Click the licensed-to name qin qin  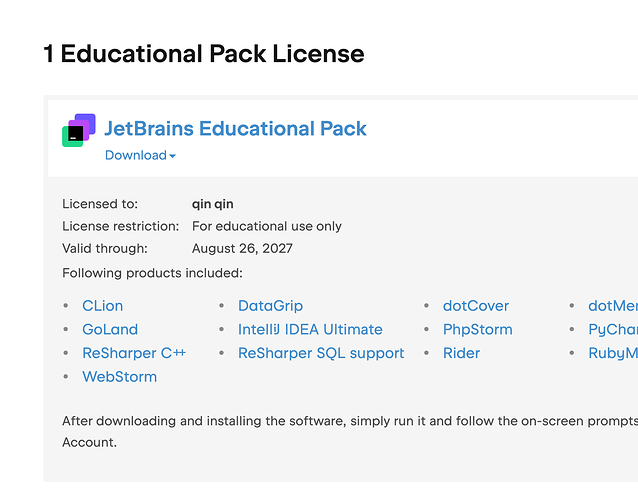(x=213, y=204)
